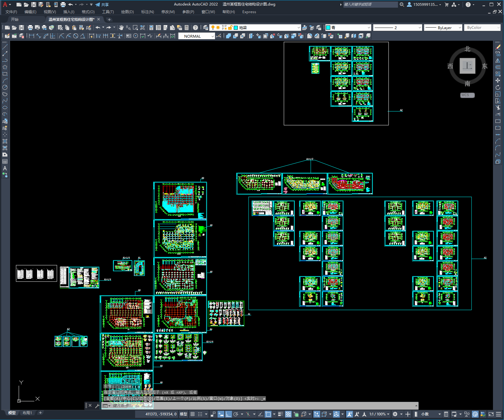
Task: Expand the color dropdown showing 青
Action: 369,28
